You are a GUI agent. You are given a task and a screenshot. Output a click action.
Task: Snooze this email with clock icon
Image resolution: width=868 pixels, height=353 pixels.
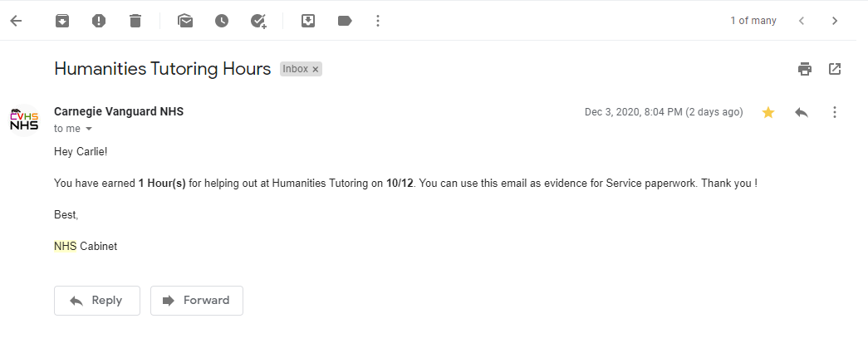coord(222,21)
